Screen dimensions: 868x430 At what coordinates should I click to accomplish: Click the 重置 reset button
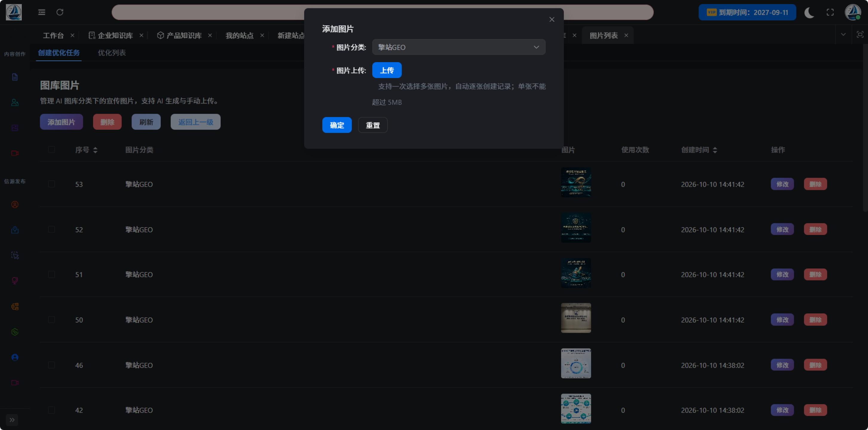coord(373,125)
